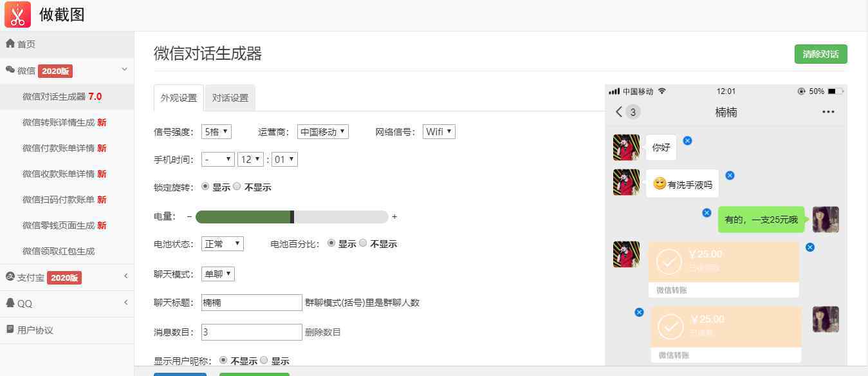Collapse the 微信 sidebar section
Image resolution: width=868 pixels, height=376 pixels.
(x=125, y=69)
